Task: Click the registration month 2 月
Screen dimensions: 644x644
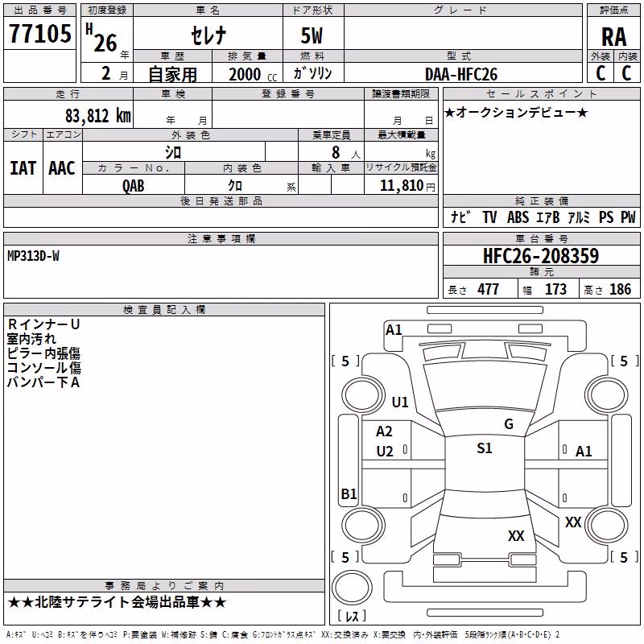Action: click(114, 74)
